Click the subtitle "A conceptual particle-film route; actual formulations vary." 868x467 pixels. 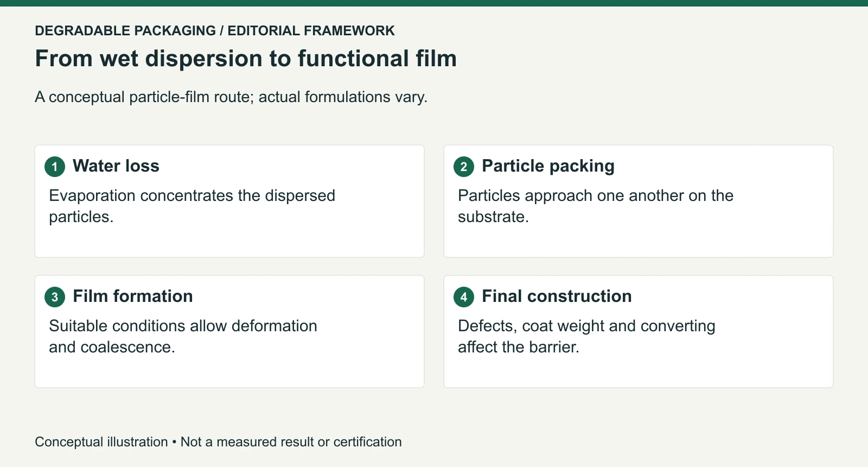coord(231,97)
